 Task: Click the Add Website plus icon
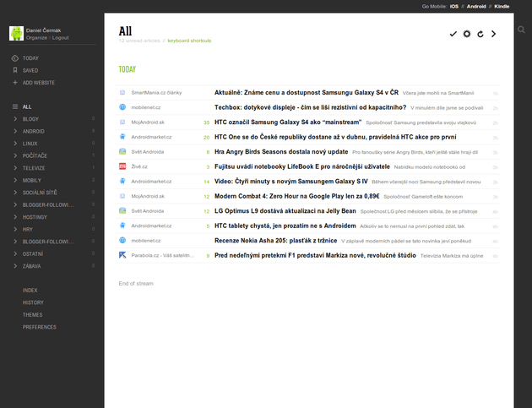[15, 83]
